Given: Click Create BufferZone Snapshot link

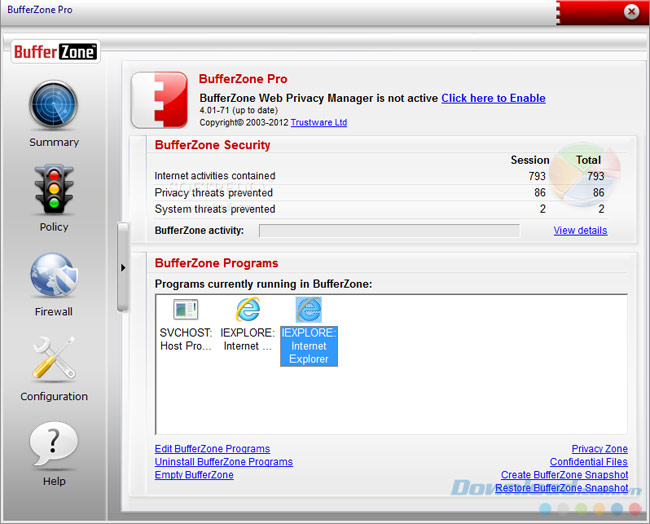Looking at the screenshot, I should pos(564,475).
